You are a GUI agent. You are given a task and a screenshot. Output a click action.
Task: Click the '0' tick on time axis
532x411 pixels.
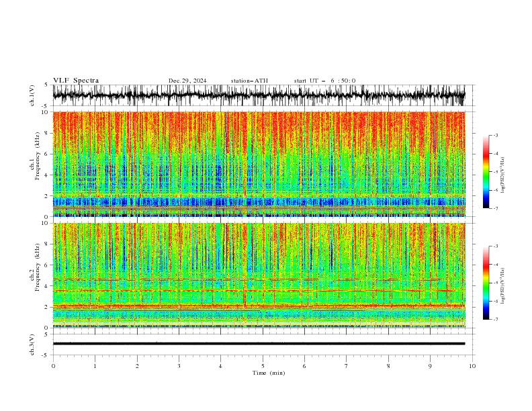tap(53, 366)
